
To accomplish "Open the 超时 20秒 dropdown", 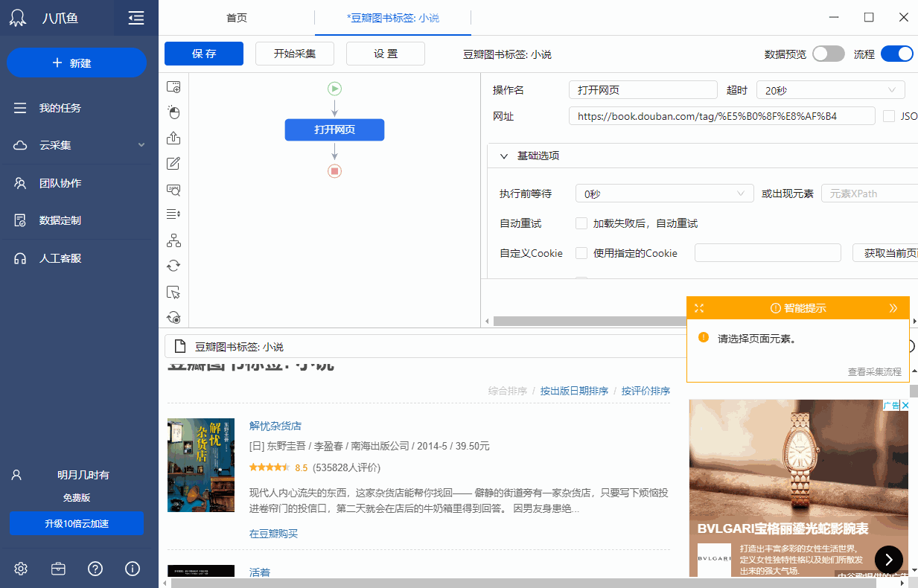I will [831, 90].
